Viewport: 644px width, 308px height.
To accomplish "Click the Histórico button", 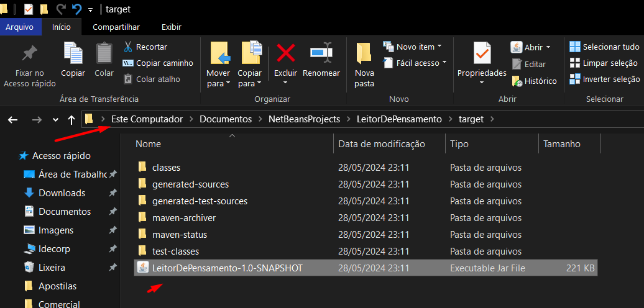I will (x=534, y=81).
